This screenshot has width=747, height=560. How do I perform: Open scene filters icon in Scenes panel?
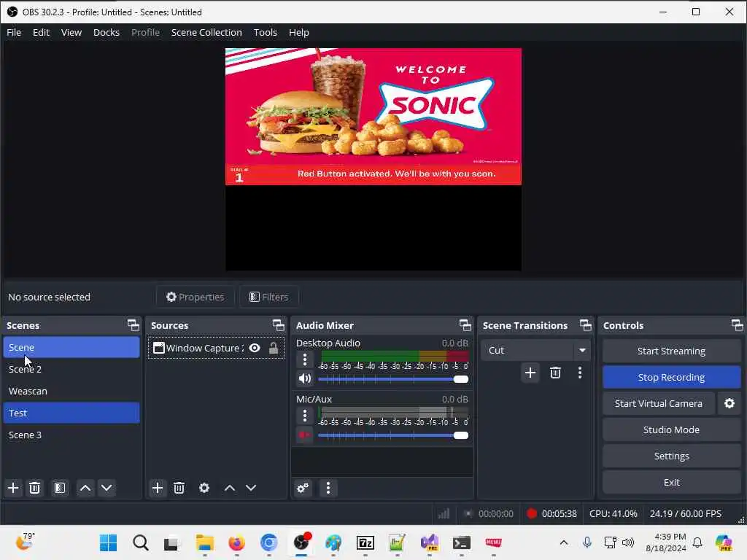click(x=60, y=488)
